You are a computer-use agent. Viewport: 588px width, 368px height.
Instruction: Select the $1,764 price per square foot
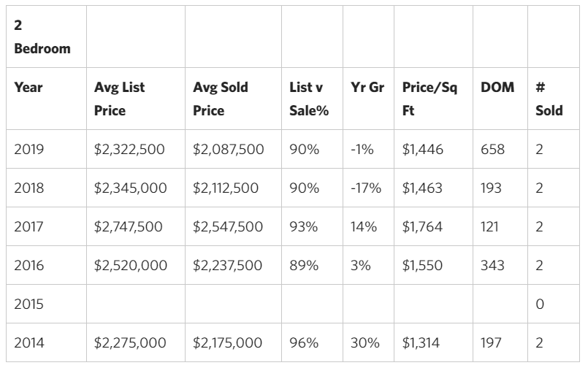click(422, 226)
